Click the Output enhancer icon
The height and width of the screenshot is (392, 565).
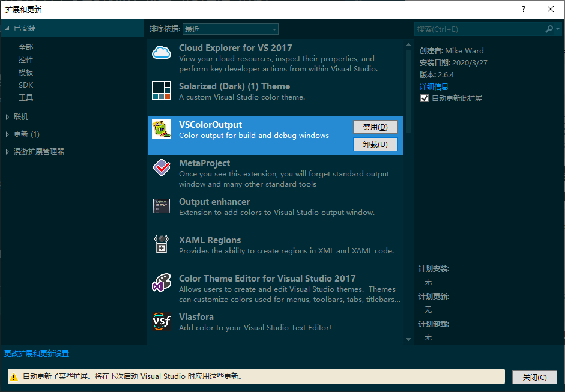tap(162, 206)
